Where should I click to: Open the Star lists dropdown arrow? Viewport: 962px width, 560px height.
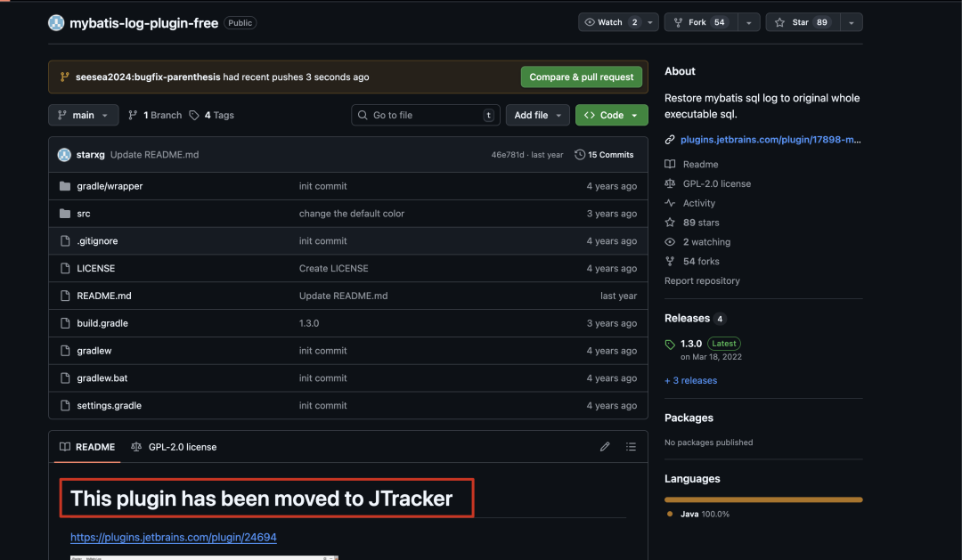pyautogui.click(x=851, y=22)
